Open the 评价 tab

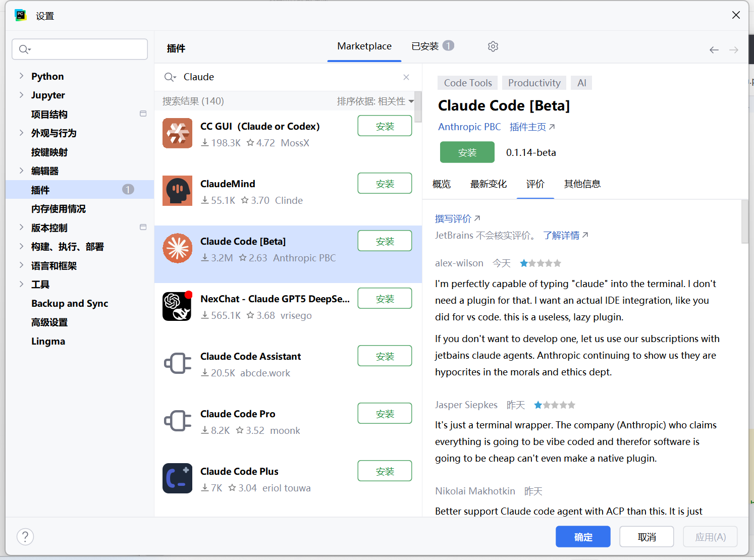535,184
